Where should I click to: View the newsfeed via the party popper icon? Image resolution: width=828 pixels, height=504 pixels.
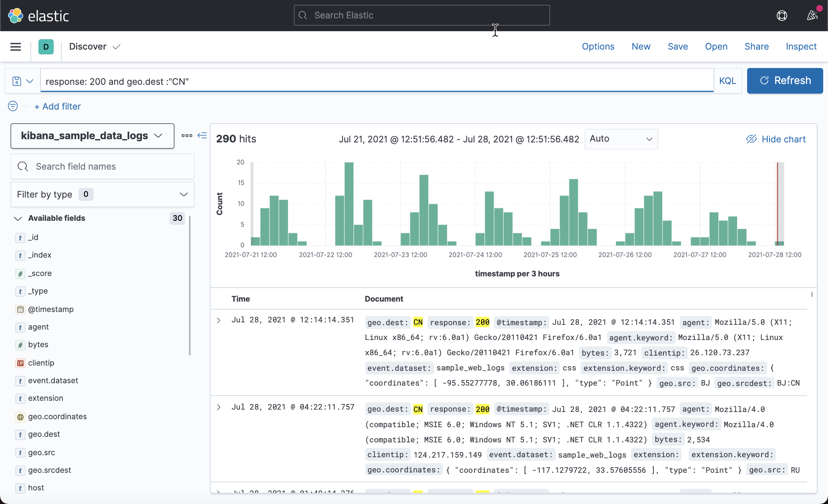(812, 15)
